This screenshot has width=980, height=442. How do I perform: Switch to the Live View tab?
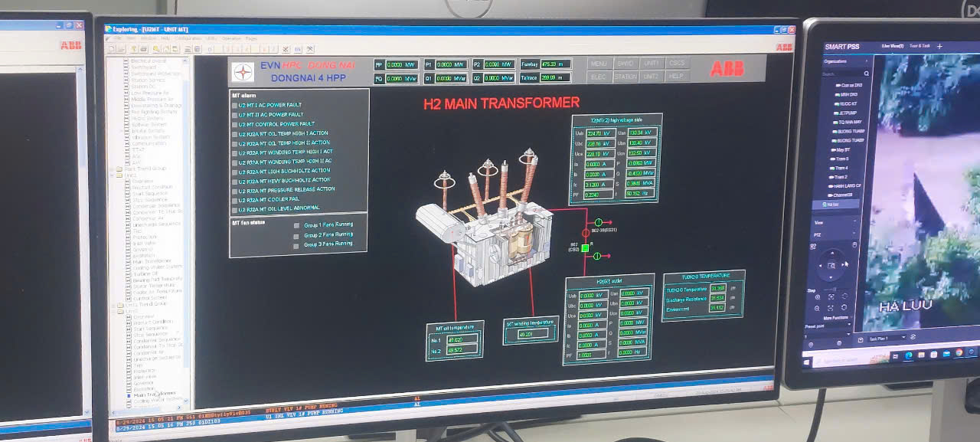click(892, 46)
